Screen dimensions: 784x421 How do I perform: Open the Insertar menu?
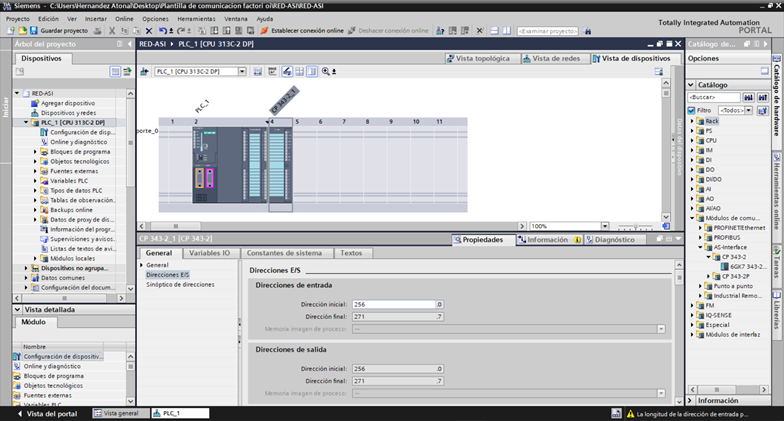pyautogui.click(x=96, y=18)
